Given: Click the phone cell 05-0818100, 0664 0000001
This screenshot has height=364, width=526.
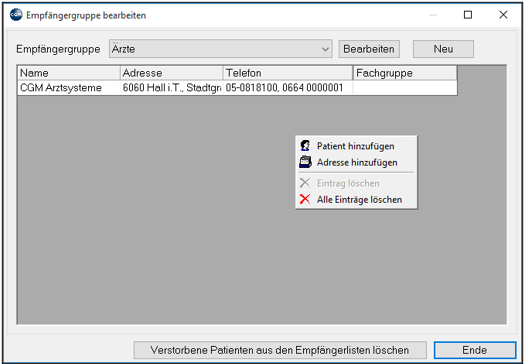Looking at the screenshot, I should 288,88.
